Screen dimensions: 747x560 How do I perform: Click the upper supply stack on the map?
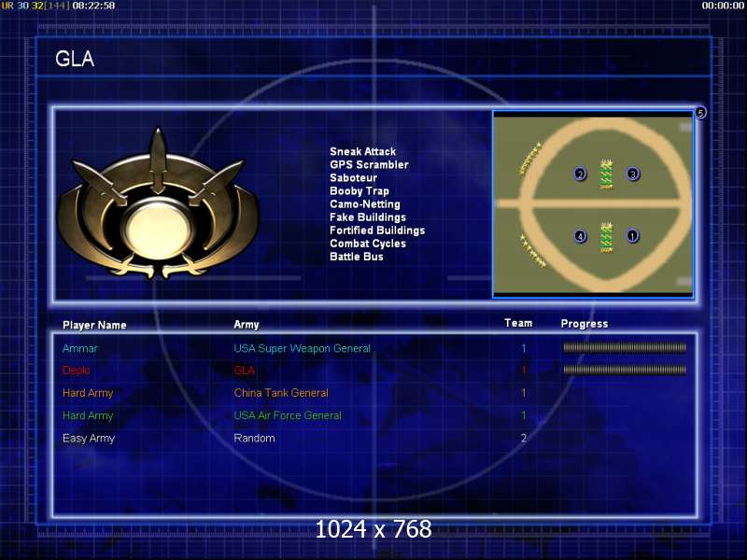[606, 175]
